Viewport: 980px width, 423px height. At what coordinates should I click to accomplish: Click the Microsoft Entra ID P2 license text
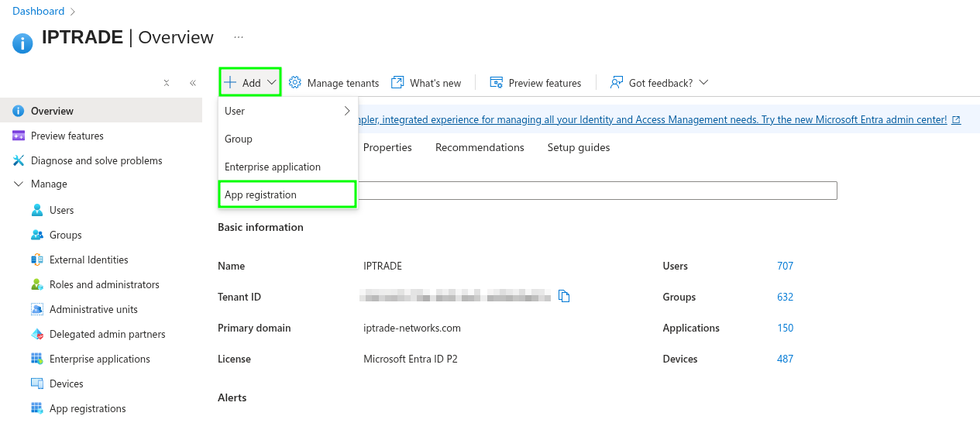[x=411, y=359]
